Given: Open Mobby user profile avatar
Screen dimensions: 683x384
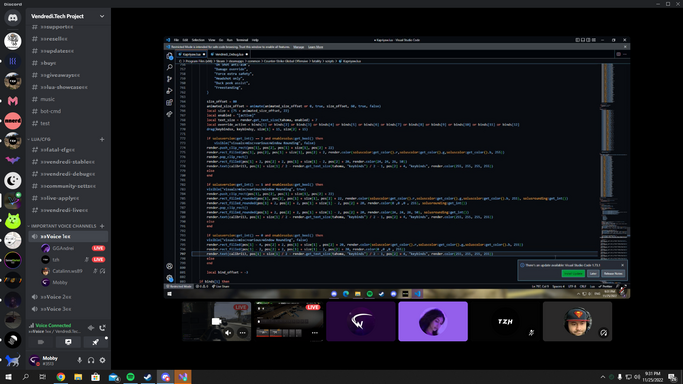Looking at the screenshot, I should click(34, 360).
